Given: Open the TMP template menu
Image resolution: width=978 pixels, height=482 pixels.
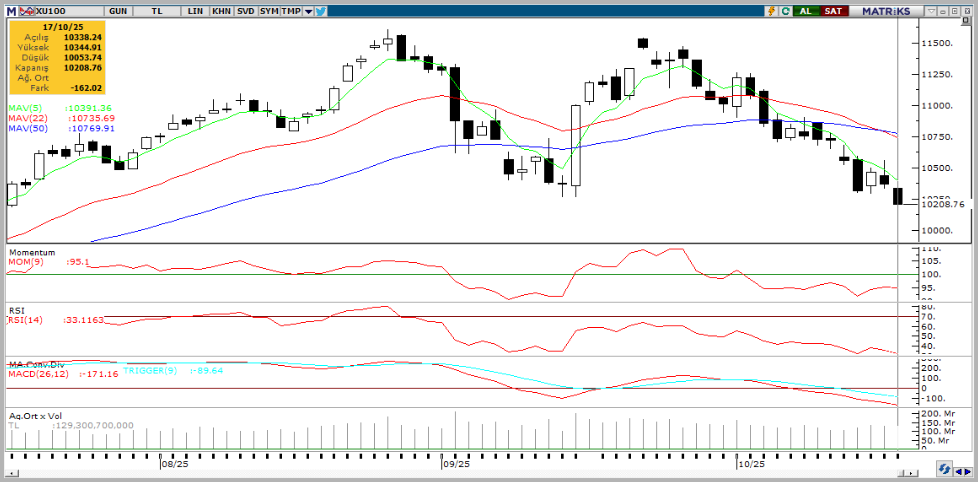Looking at the screenshot, I should (291, 10).
